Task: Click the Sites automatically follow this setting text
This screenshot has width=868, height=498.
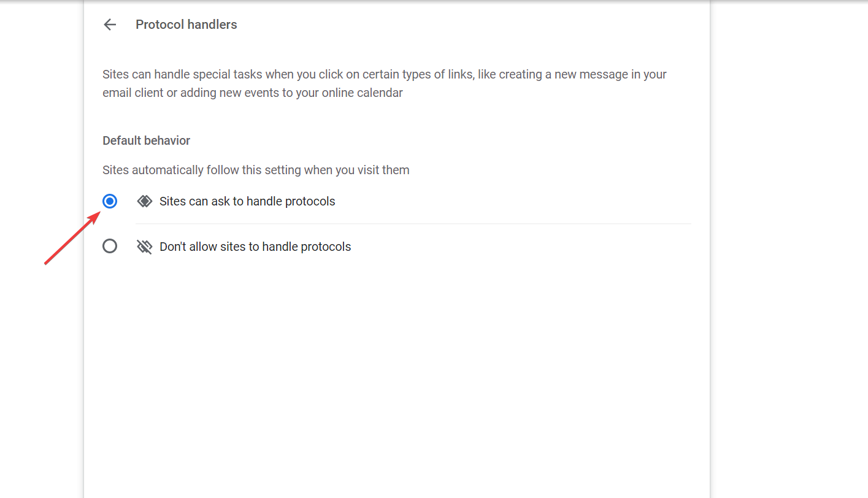Action: click(x=256, y=170)
